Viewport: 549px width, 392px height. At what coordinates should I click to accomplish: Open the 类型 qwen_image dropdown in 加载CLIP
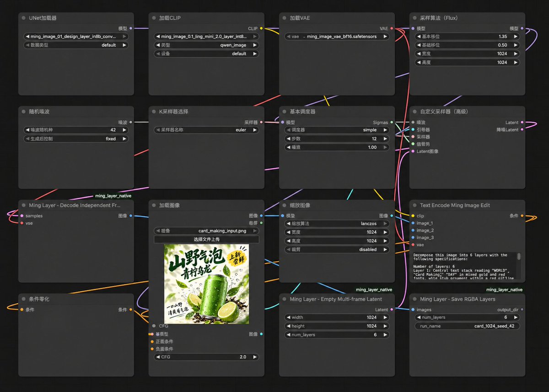click(206, 45)
